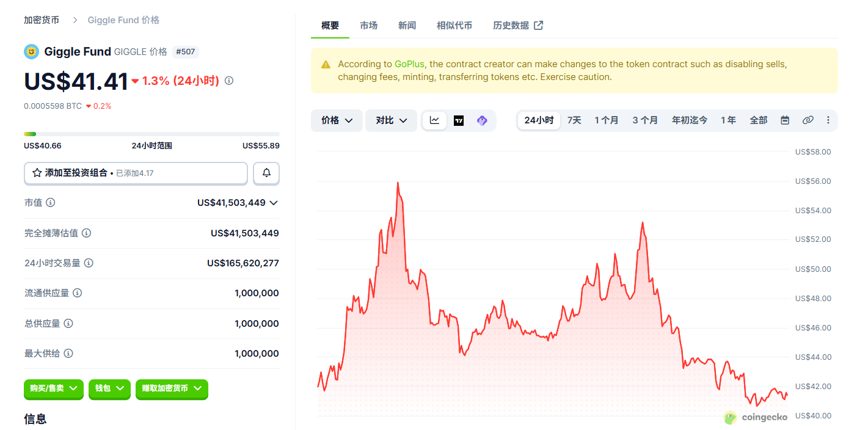868x430 pixels.
Task: Click the US$165,620,277 trading volume value
Action: (x=243, y=263)
